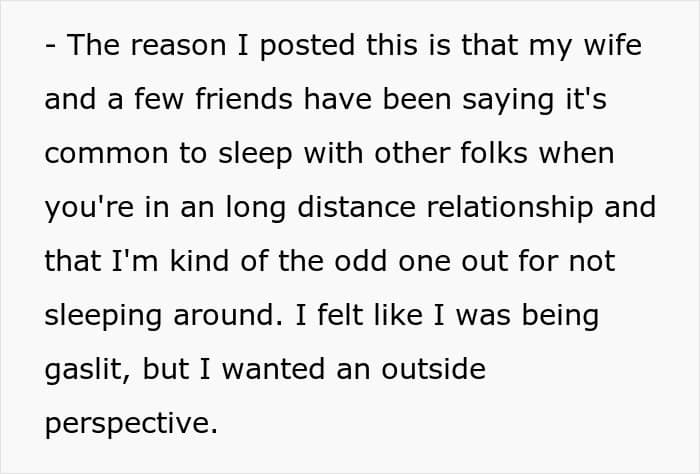The image size is (700, 474).
Task: Click the word "friends" in the text
Action: [x=244, y=98]
